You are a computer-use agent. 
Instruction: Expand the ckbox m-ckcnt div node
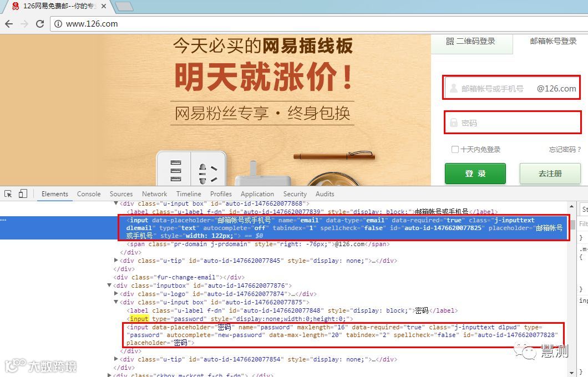coord(109,374)
